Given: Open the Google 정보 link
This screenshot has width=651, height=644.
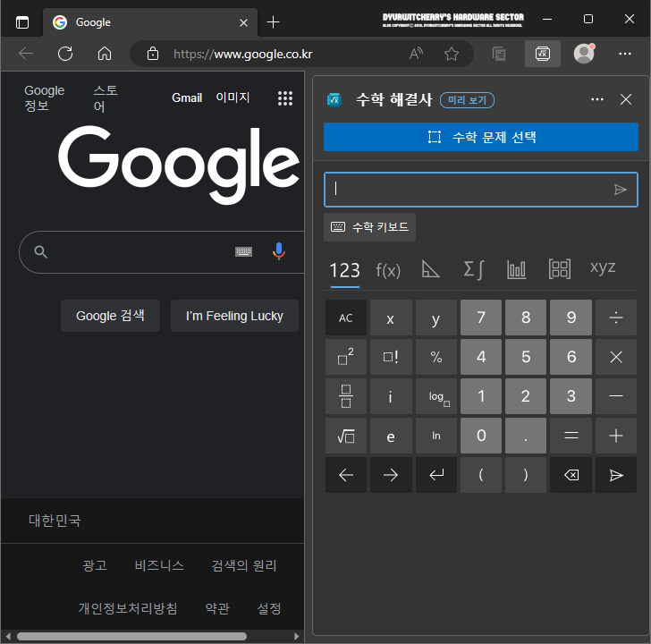Looking at the screenshot, I should tap(44, 98).
